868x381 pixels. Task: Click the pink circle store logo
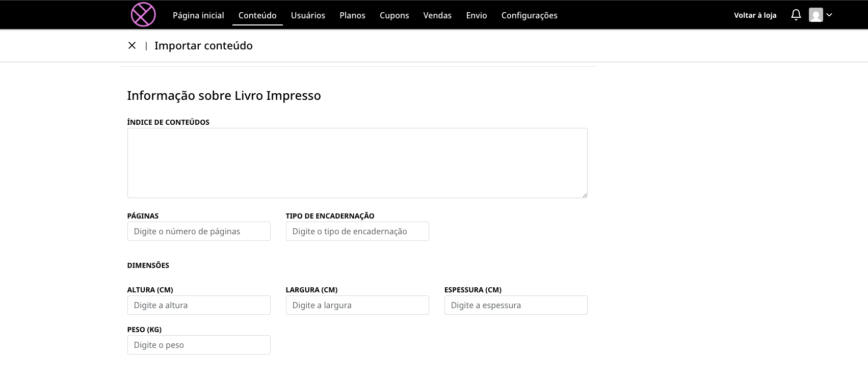click(x=143, y=14)
